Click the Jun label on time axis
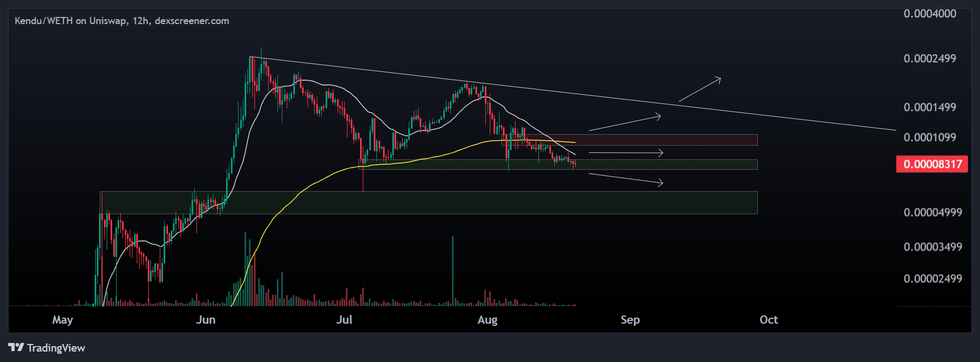 pyautogui.click(x=206, y=320)
